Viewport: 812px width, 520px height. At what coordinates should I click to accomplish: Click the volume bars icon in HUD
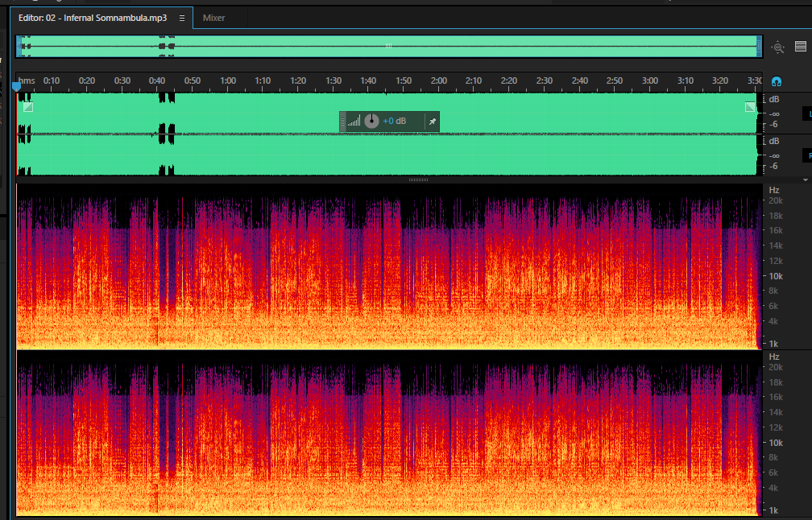pyautogui.click(x=354, y=122)
